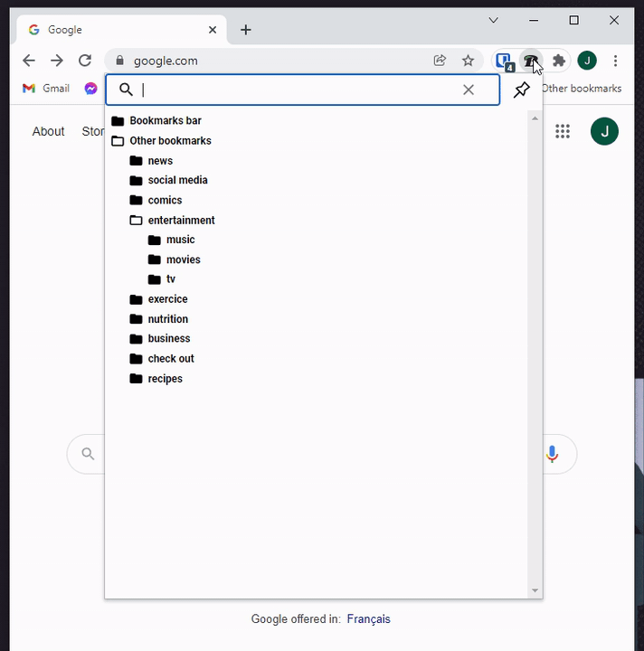This screenshot has width=644, height=651.
Task: Switch Google language to Français
Action: tap(368, 619)
